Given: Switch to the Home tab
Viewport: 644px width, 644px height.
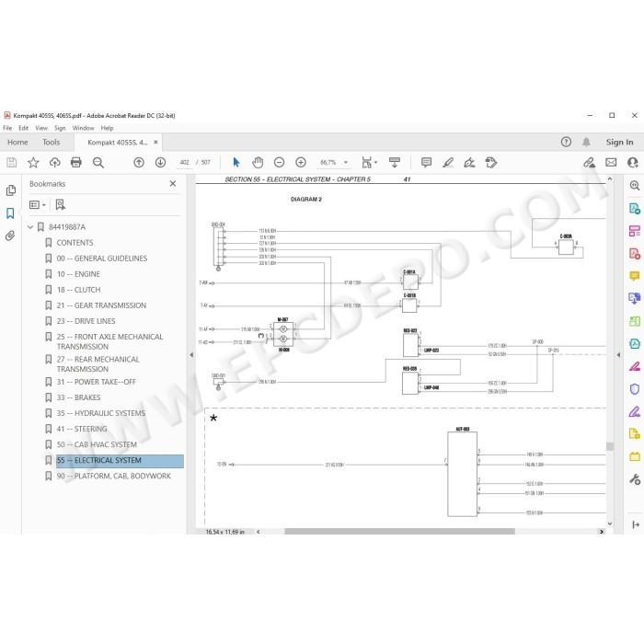Looking at the screenshot, I should (17, 142).
